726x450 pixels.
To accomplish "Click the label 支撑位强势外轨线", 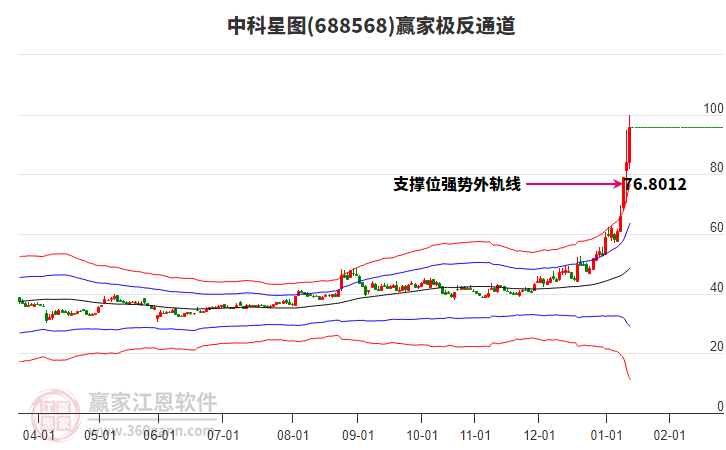I will 457,184.
